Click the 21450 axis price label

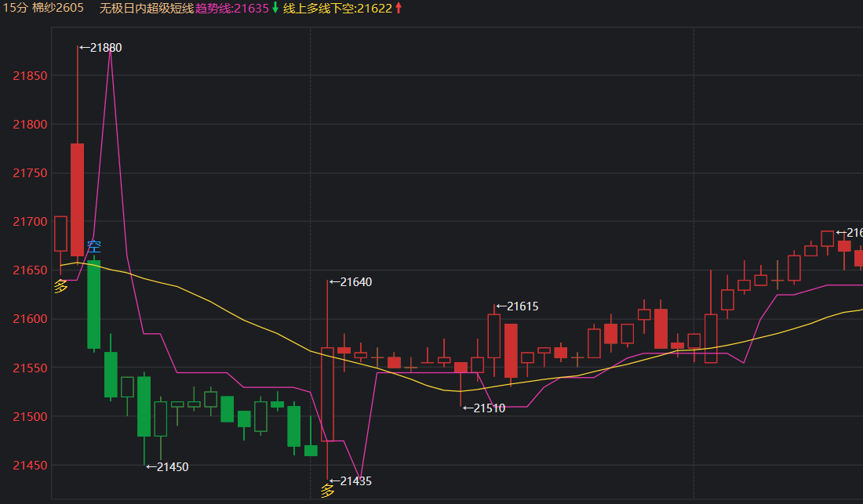coord(31,466)
